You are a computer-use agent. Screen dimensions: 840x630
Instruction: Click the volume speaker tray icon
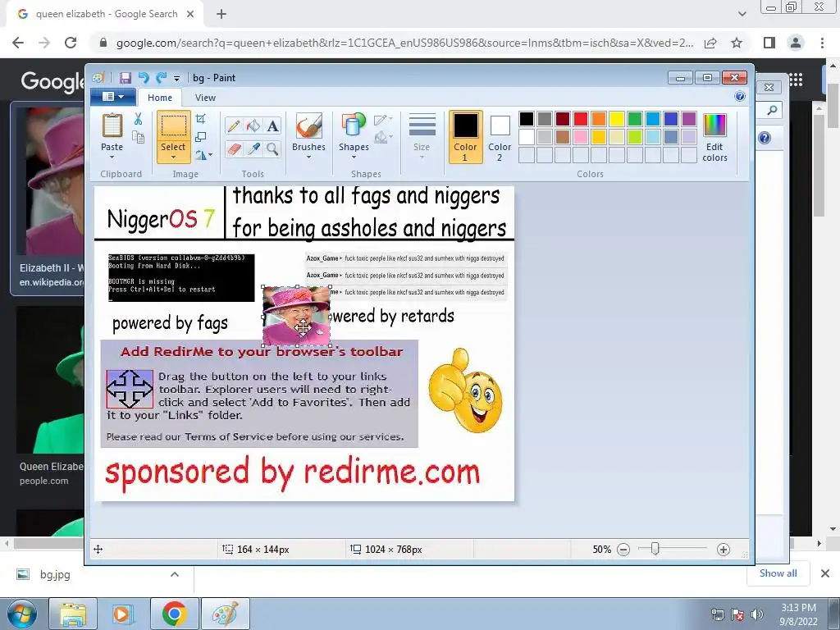pos(756,614)
